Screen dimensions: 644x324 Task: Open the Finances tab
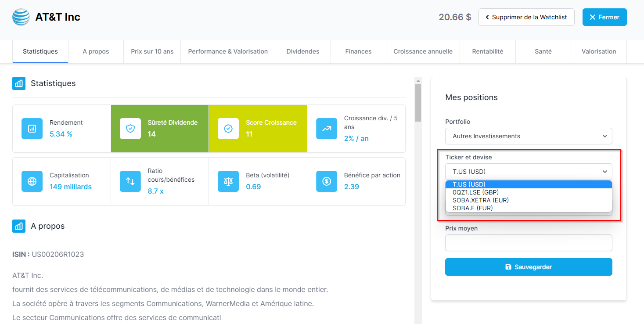(x=358, y=51)
